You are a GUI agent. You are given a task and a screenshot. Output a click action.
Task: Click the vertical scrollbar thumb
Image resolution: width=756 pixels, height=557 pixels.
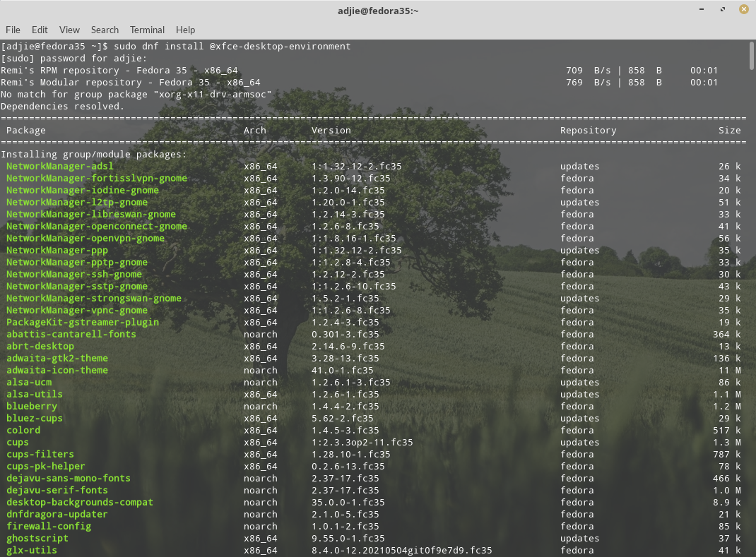click(x=752, y=56)
